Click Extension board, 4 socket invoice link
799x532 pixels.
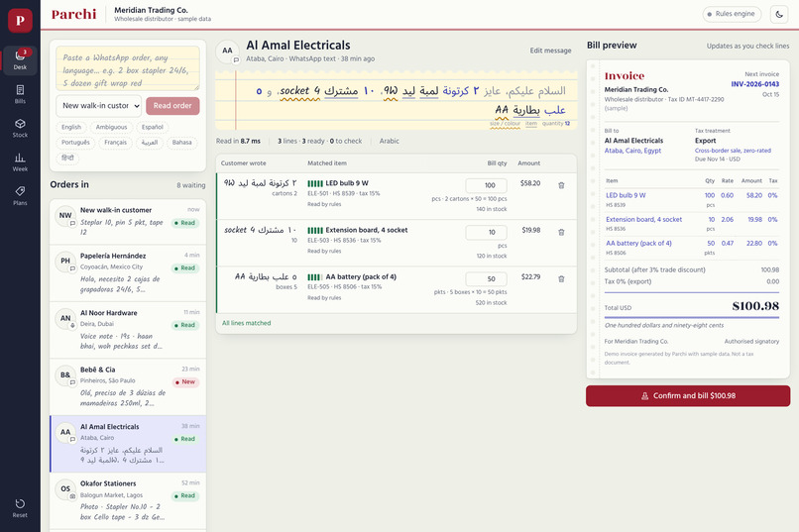(643, 219)
